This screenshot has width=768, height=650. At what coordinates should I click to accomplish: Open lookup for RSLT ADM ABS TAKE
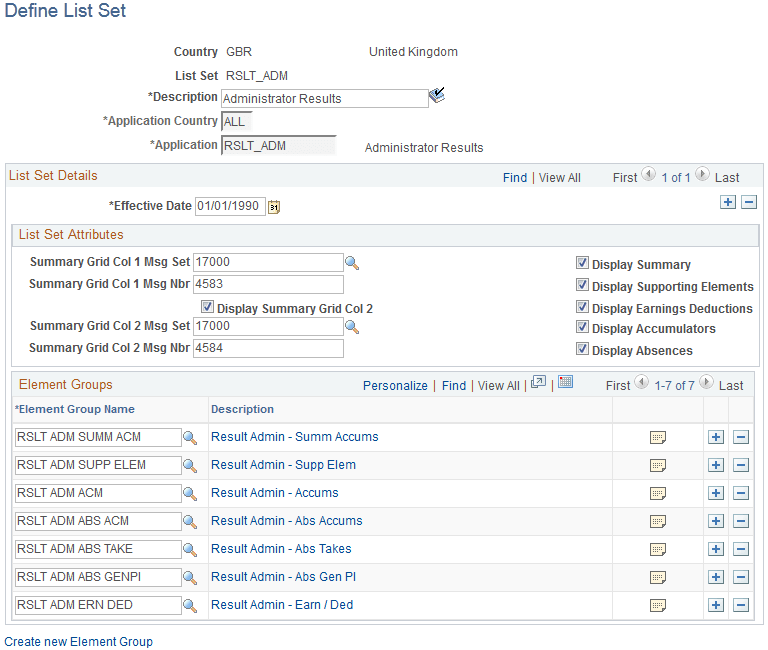tap(190, 550)
